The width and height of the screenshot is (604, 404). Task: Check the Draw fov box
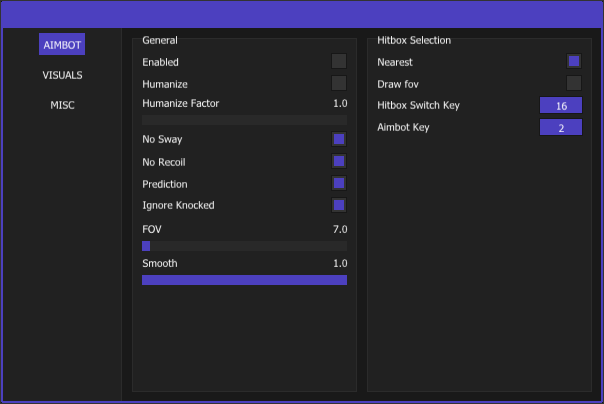coord(574,83)
